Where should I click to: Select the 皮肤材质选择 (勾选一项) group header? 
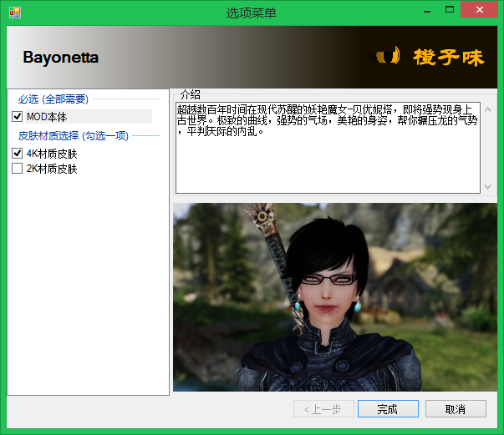[x=74, y=136]
